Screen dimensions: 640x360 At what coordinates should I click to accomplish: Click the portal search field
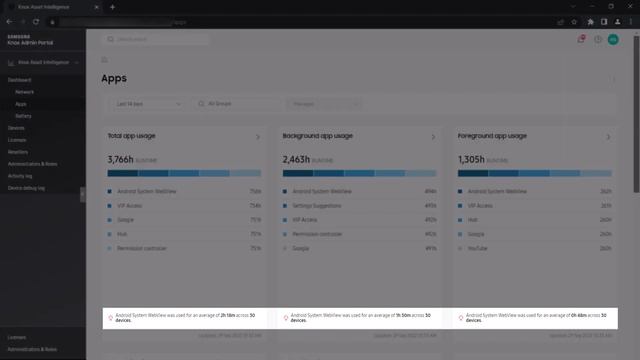156,39
